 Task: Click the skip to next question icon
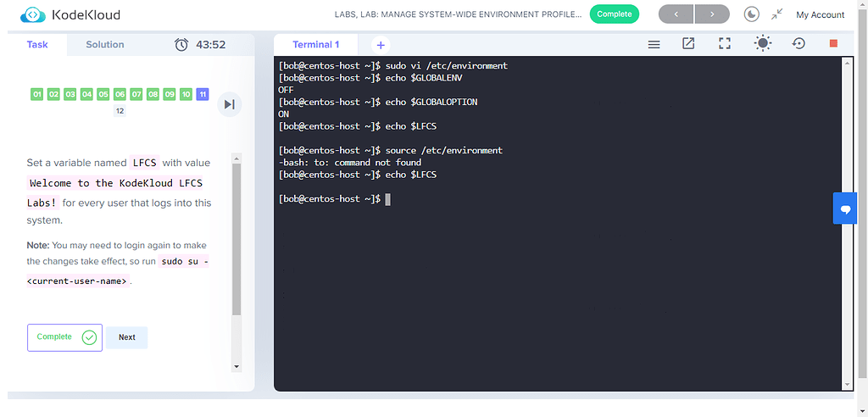click(229, 104)
